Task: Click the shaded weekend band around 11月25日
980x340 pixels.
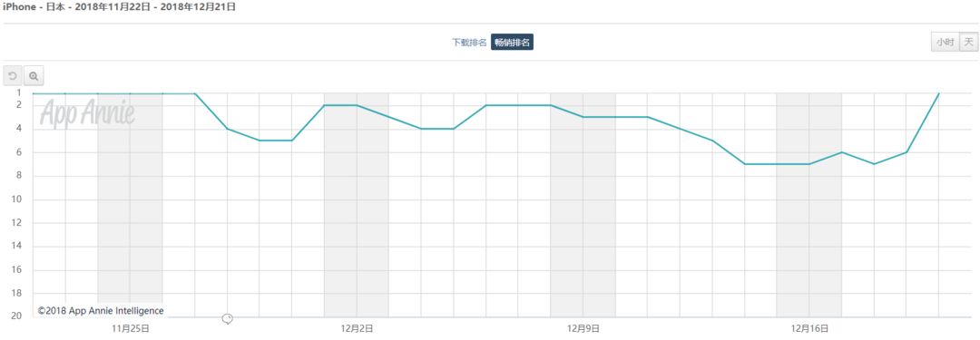Action: coord(130,204)
